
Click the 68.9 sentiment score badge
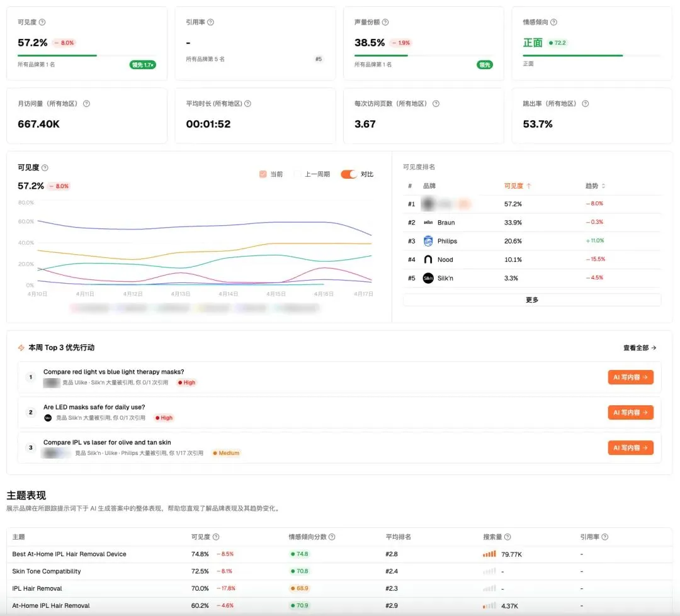click(300, 588)
